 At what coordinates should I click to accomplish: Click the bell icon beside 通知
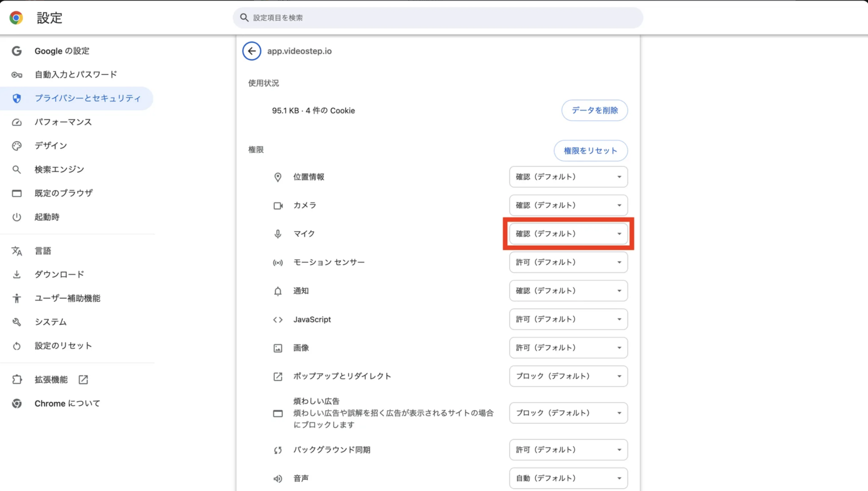pos(278,291)
